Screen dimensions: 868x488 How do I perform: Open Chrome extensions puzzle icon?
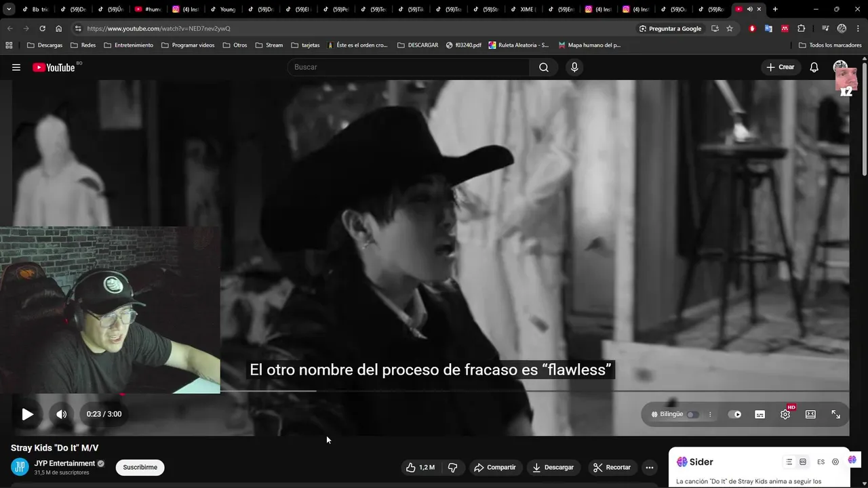tap(802, 28)
